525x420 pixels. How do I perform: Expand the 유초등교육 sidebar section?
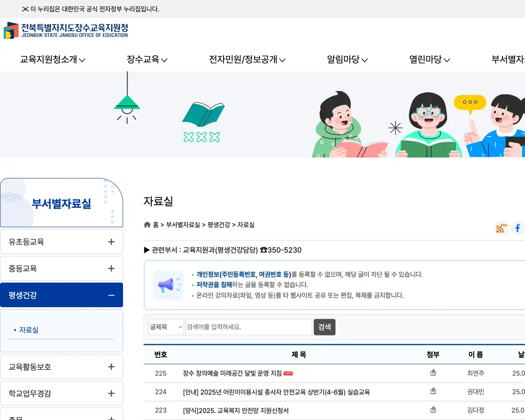pos(62,242)
